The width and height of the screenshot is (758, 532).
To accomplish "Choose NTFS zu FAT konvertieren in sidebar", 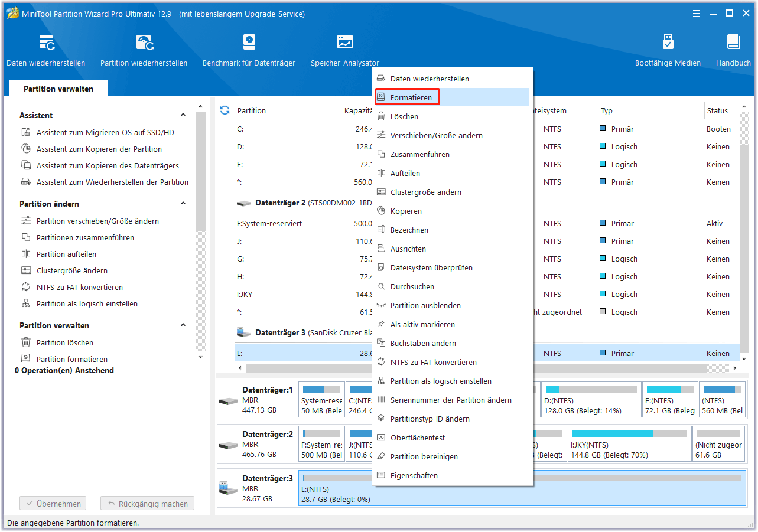I will coord(80,287).
